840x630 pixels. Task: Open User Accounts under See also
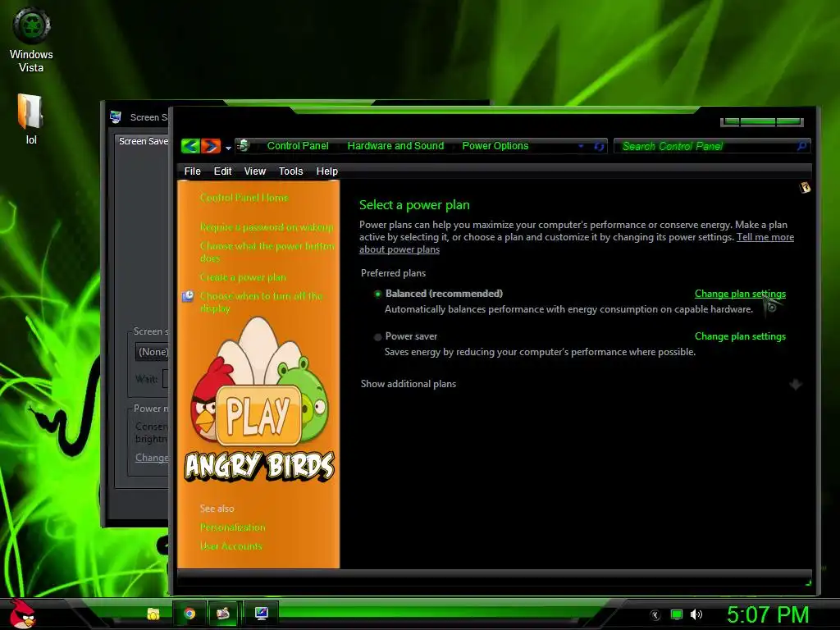point(231,546)
